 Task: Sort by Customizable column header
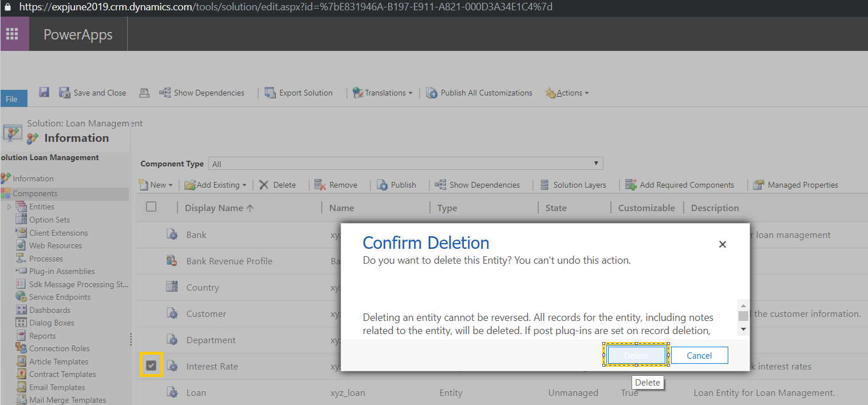pos(646,208)
